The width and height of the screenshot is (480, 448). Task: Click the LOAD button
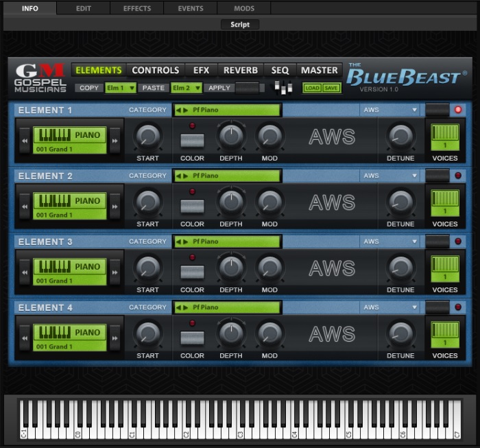[312, 89]
